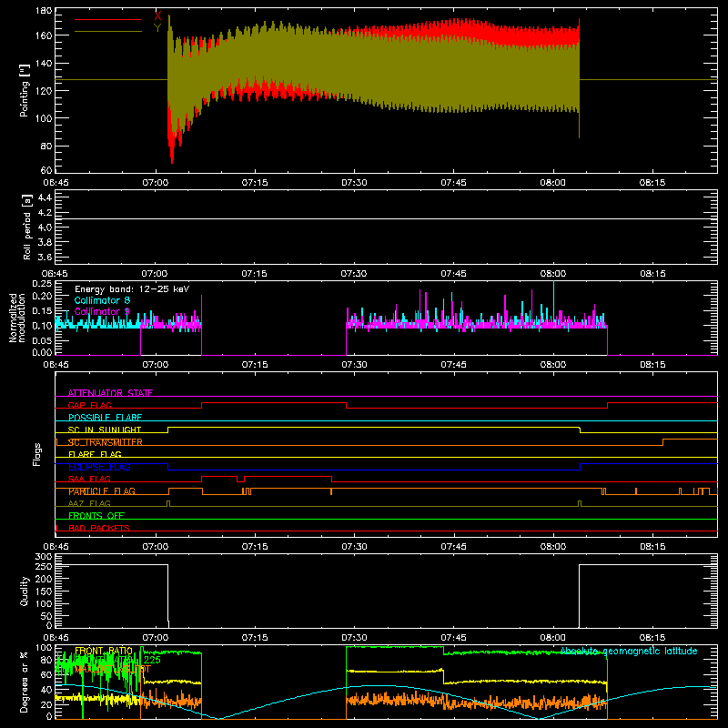Click the blue 'ECLIPSE_FLAG' label
Screen dimensions: 728x728
tap(99, 467)
